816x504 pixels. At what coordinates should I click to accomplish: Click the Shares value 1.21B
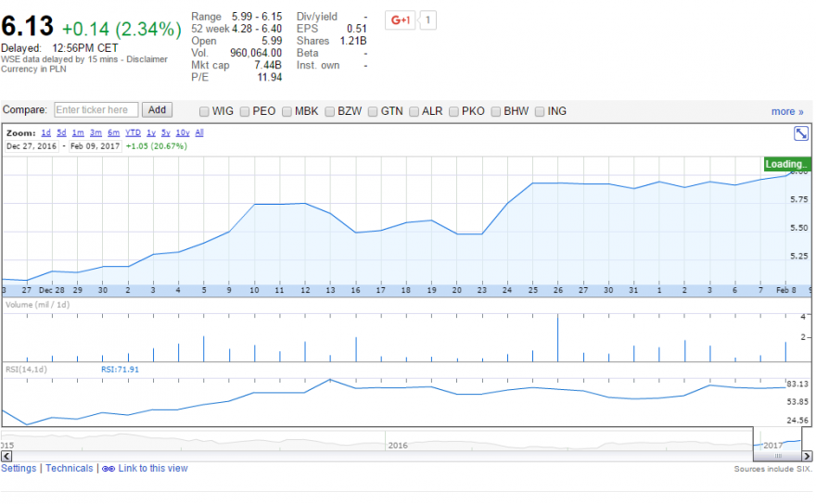click(x=353, y=41)
